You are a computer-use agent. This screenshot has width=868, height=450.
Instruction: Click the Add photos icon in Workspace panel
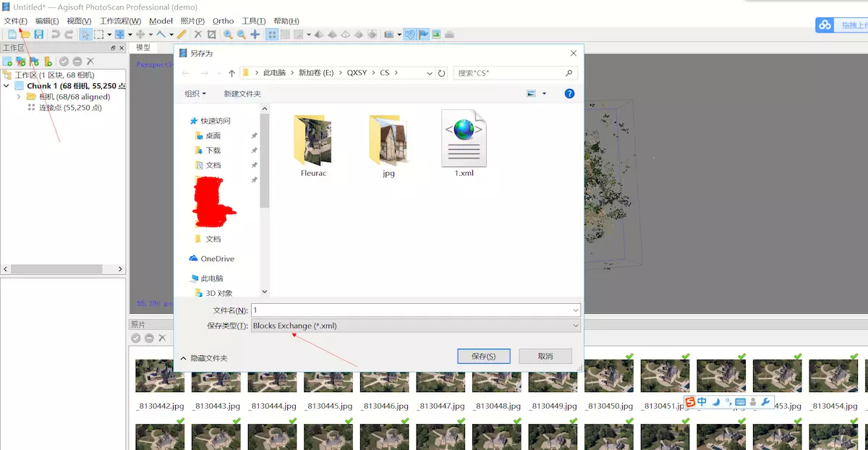click(x=21, y=62)
